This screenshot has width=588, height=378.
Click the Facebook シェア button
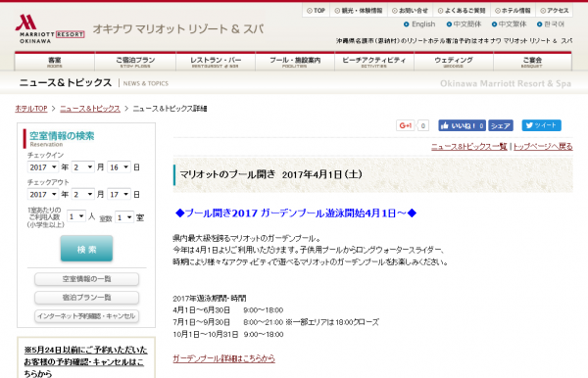pyautogui.click(x=501, y=125)
